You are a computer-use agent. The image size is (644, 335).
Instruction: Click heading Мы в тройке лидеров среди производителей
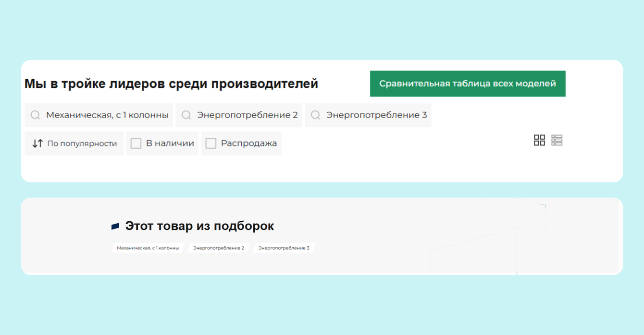pyautogui.click(x=171, y=84)
